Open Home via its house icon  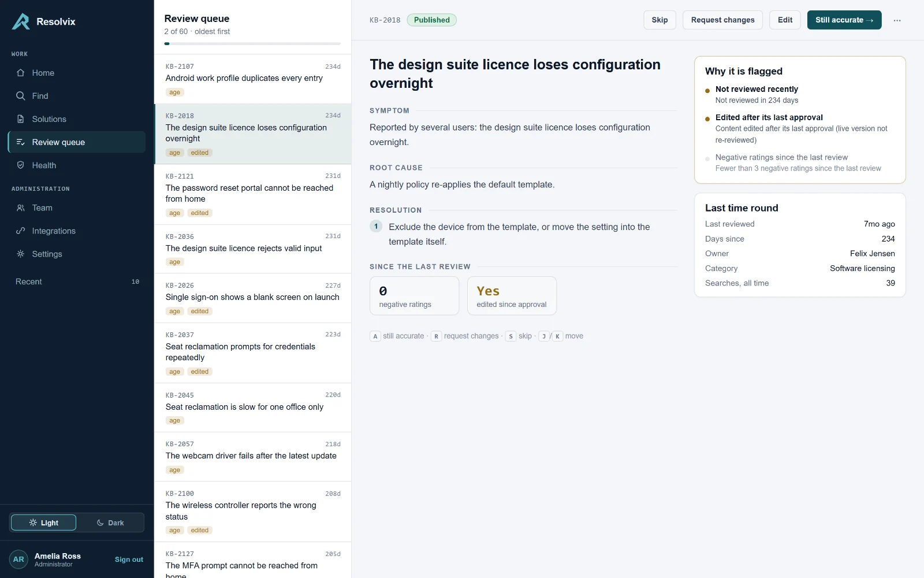click(21, 73)
